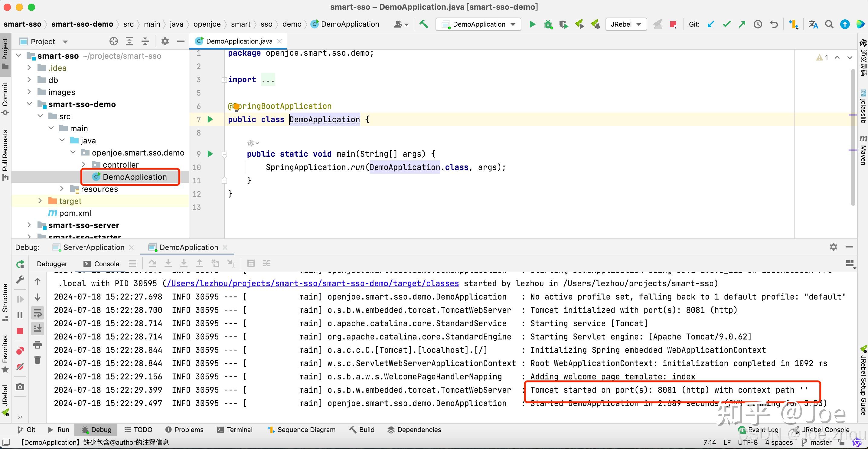Click LF line separator in status bar
Viewport: 868px width, 449px height.
727,442
